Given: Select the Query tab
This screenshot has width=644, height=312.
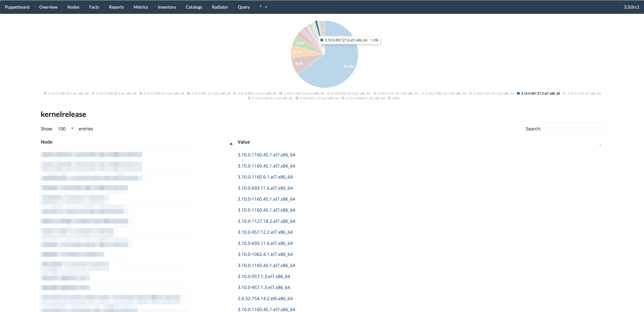Looking at the screenshot, I should coord(243,7).
